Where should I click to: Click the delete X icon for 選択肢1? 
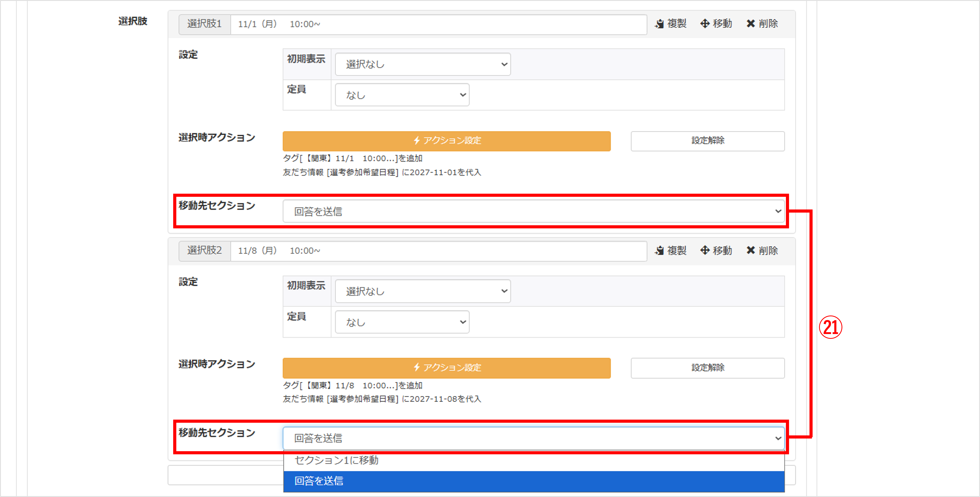[x=750, y=24]
